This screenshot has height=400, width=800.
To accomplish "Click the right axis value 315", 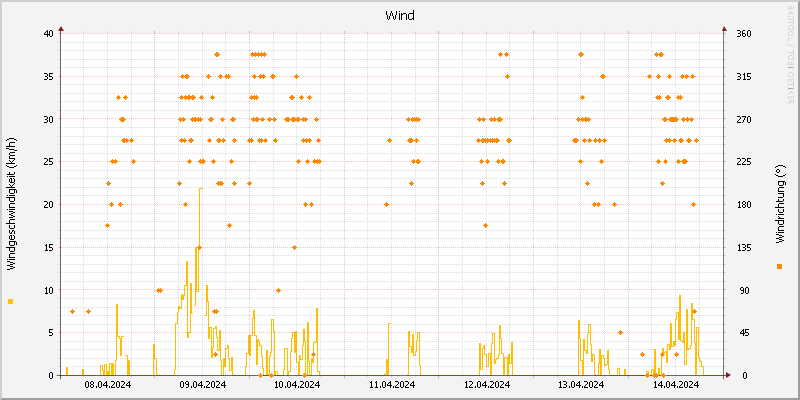I will pyautogui.click(x=744, y=77).
